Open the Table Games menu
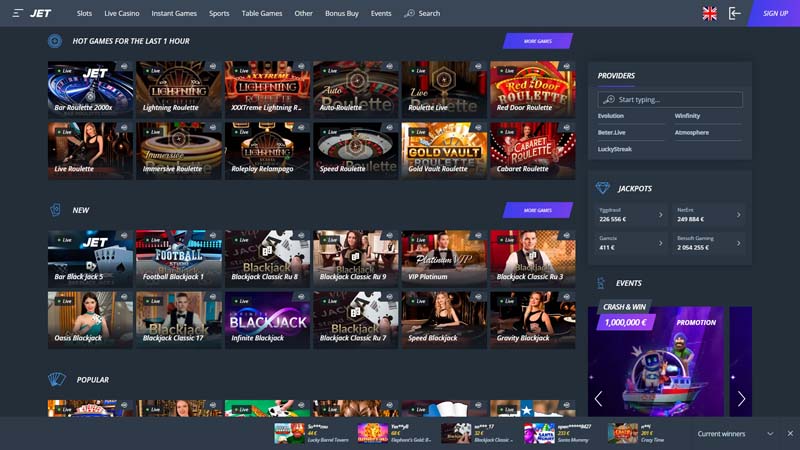 [262, 14]
